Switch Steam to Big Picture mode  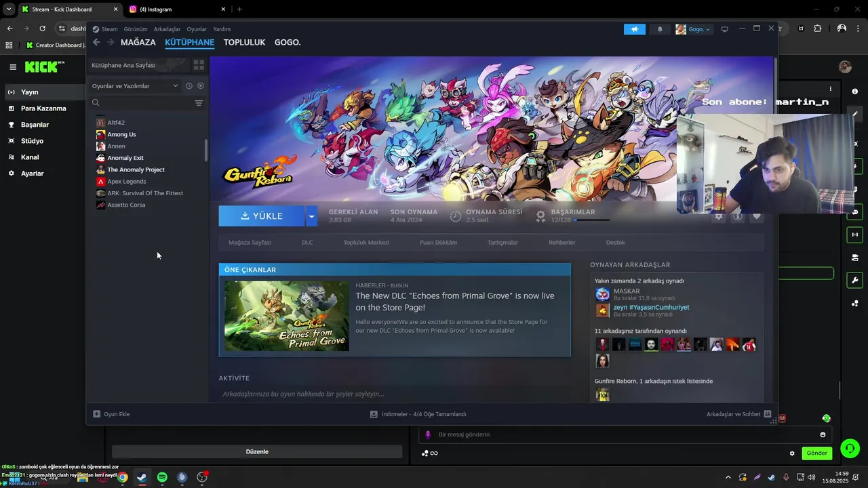pyautogui.click(x=724, y=29)
